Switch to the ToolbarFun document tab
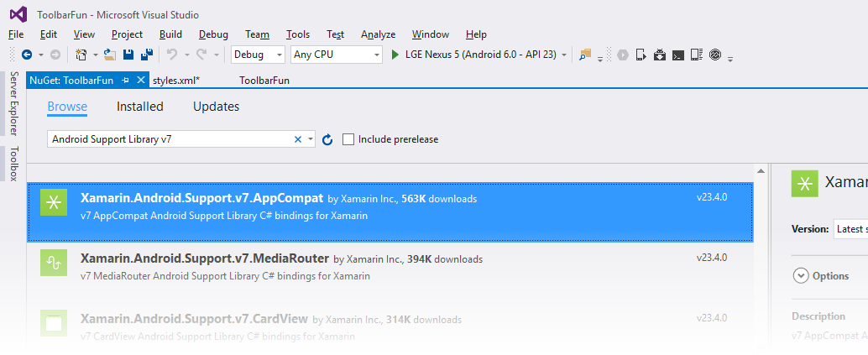 (x=264, y=81)
